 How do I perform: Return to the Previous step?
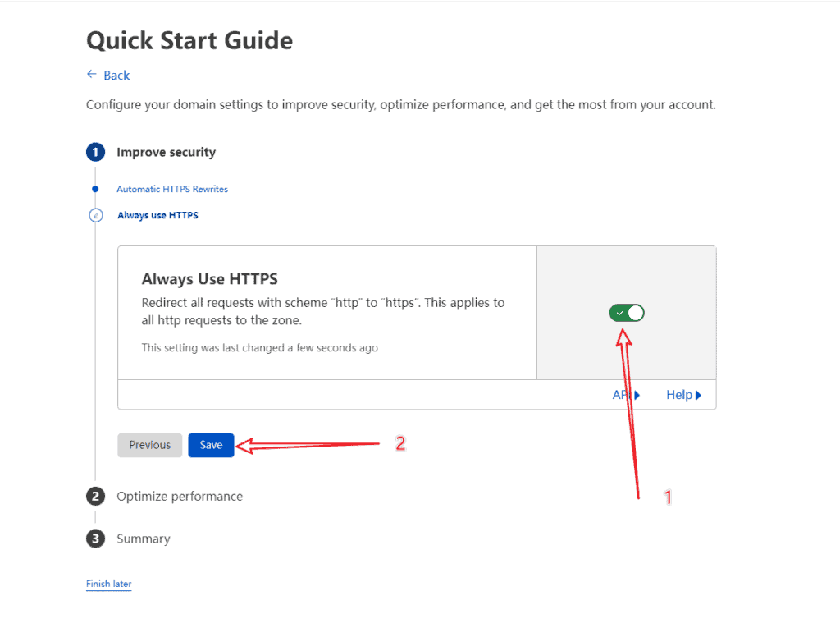(149, 445)
